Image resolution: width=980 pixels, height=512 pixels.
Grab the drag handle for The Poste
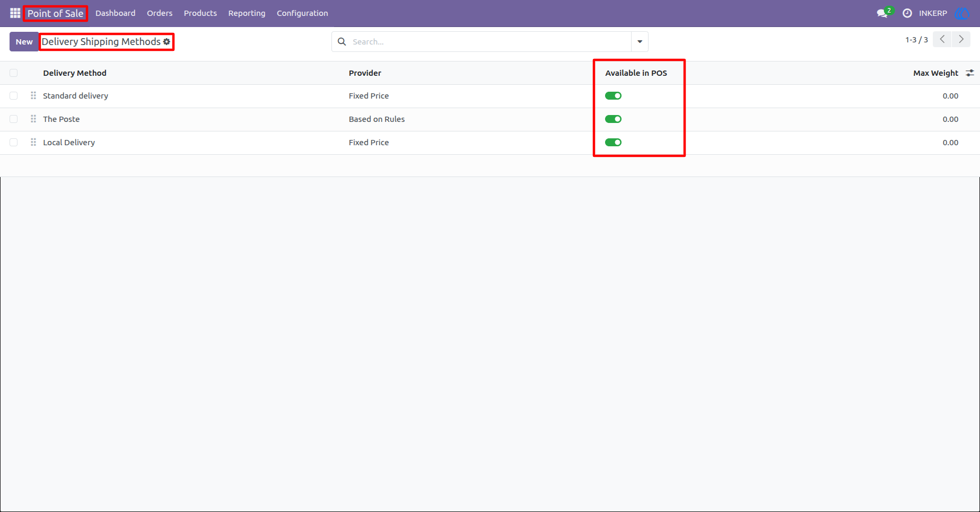point(33,119)
